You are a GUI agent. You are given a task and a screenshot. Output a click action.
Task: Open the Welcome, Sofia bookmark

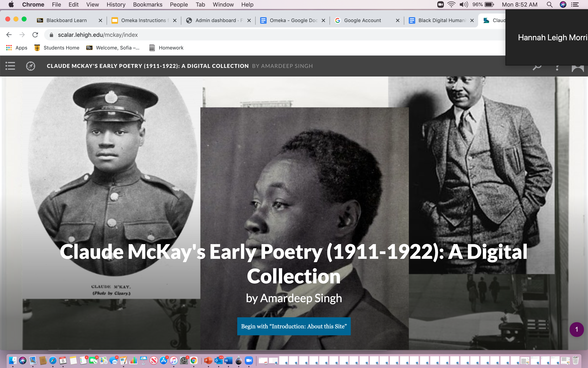click(113, 48)
